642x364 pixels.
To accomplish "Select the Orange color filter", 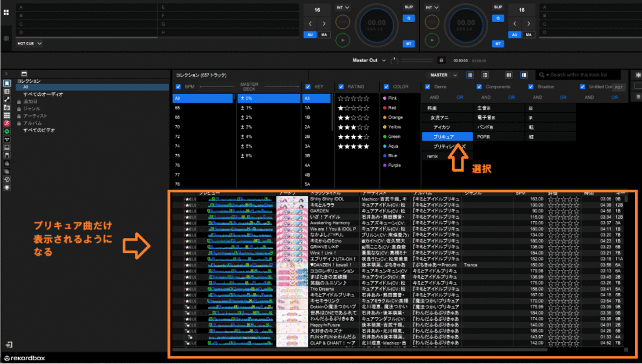I will click(x=395, y=117).
